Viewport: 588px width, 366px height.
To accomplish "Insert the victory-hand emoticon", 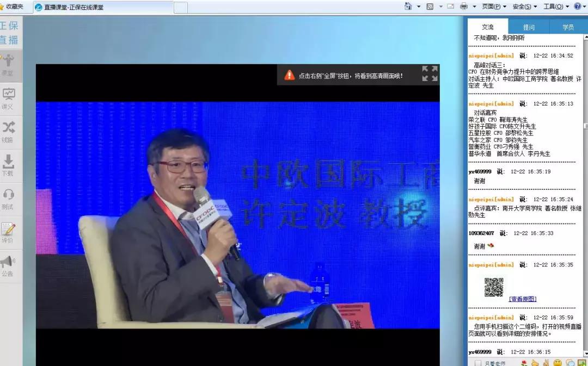I will (x=546, y=362).
